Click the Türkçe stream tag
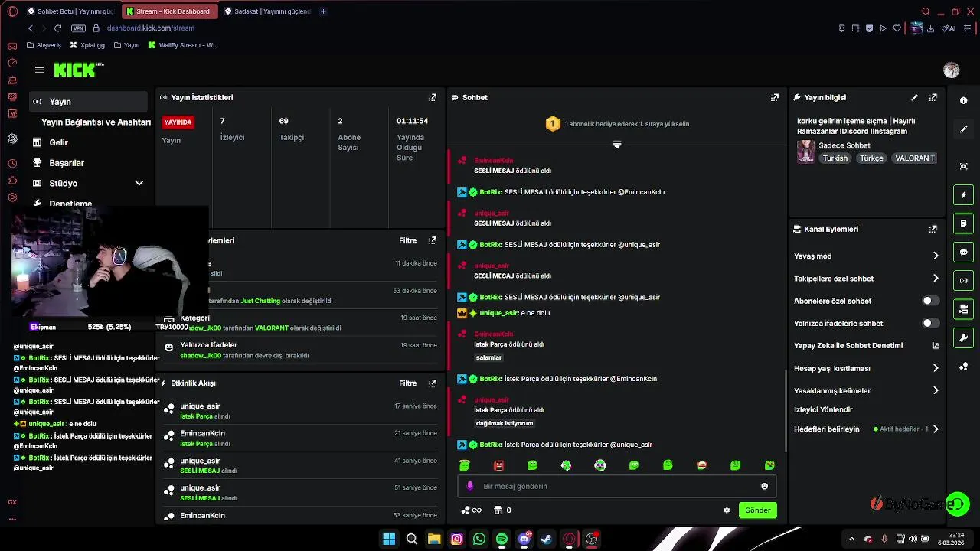 tap(871, 158)
